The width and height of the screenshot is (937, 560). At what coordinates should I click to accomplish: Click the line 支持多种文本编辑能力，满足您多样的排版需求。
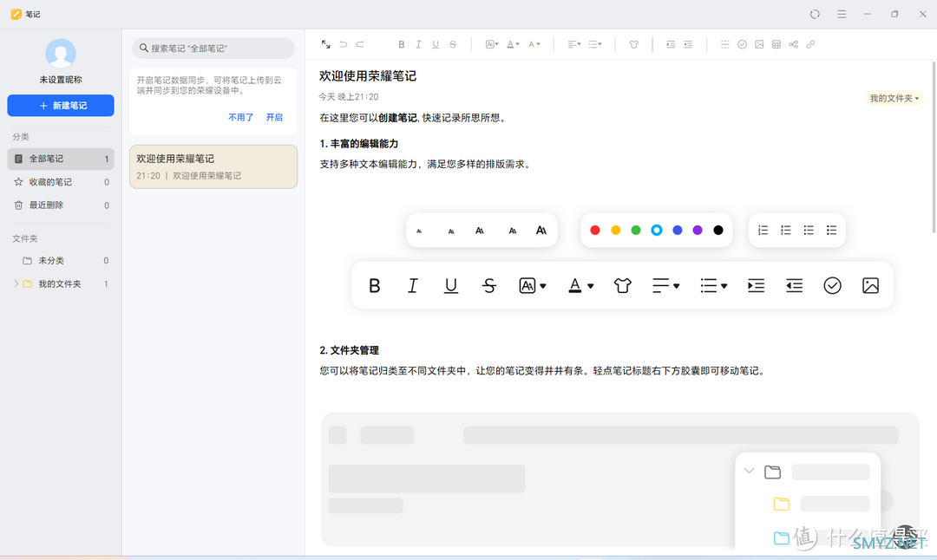tap(425, 164)
